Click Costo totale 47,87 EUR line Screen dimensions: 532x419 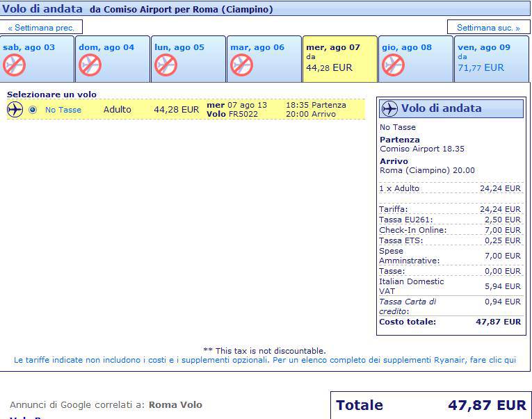tap(450, 322)
